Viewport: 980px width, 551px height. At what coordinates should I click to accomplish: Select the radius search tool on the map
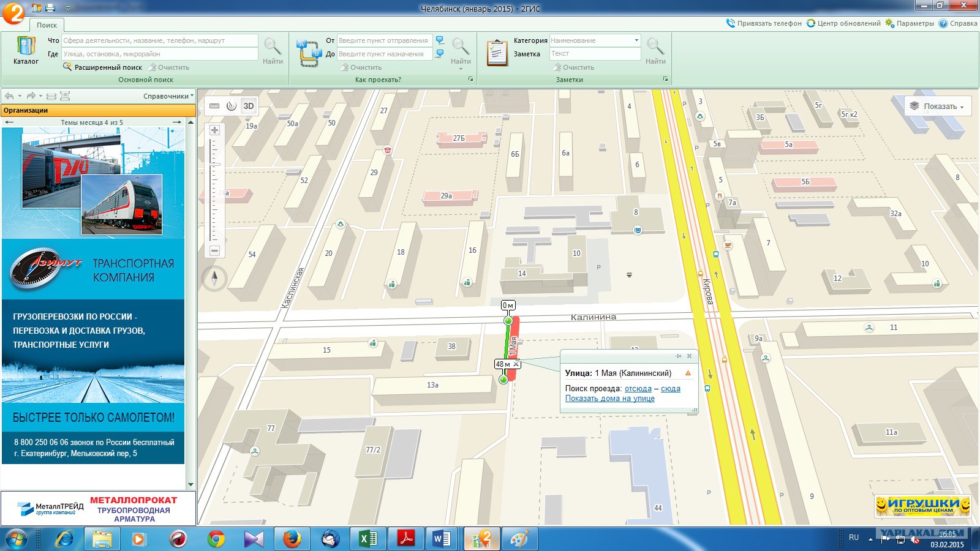(x=232, y=106)
